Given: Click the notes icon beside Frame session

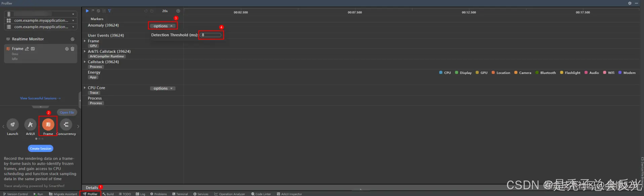Looking at the screenshot, I should click(33, 49).
